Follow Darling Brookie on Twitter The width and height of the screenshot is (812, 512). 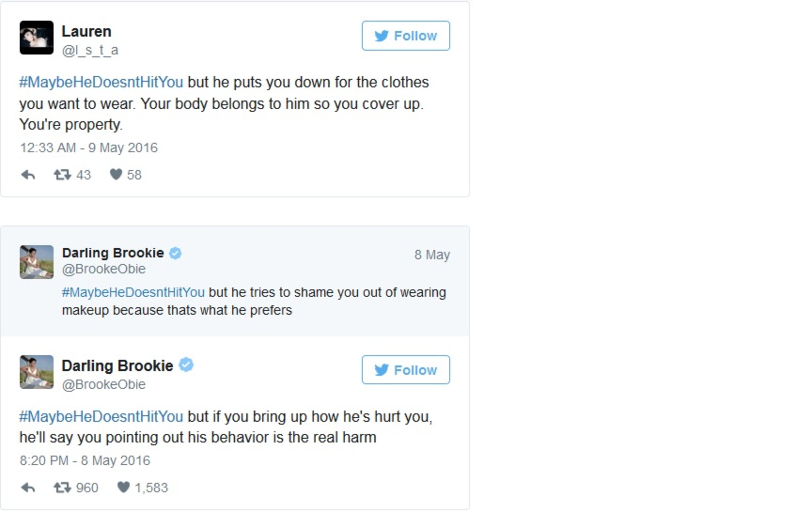click(x=405, y=370)
